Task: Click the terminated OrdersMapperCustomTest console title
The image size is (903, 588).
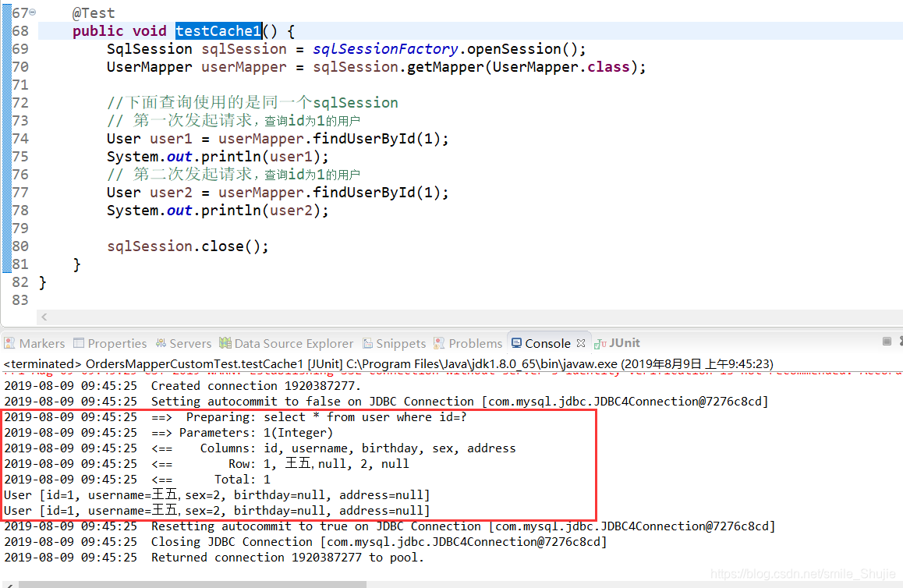Action: tap(388, 364)
